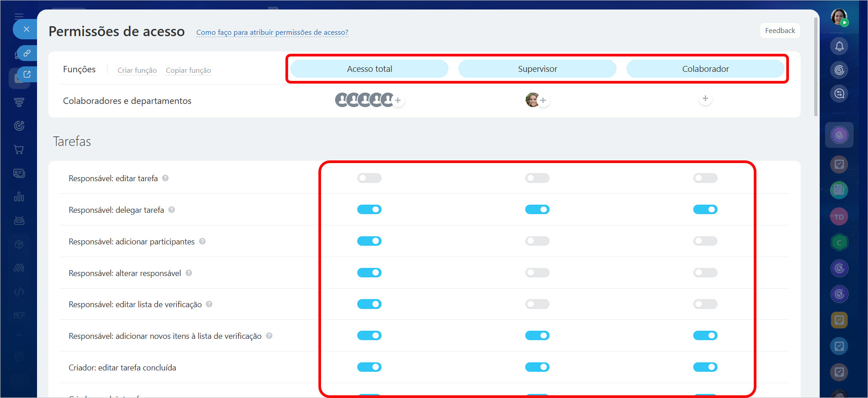Click the shopping cart icon in sidebar
Viewport: 868px width, 398px height.
click(19, 150)
